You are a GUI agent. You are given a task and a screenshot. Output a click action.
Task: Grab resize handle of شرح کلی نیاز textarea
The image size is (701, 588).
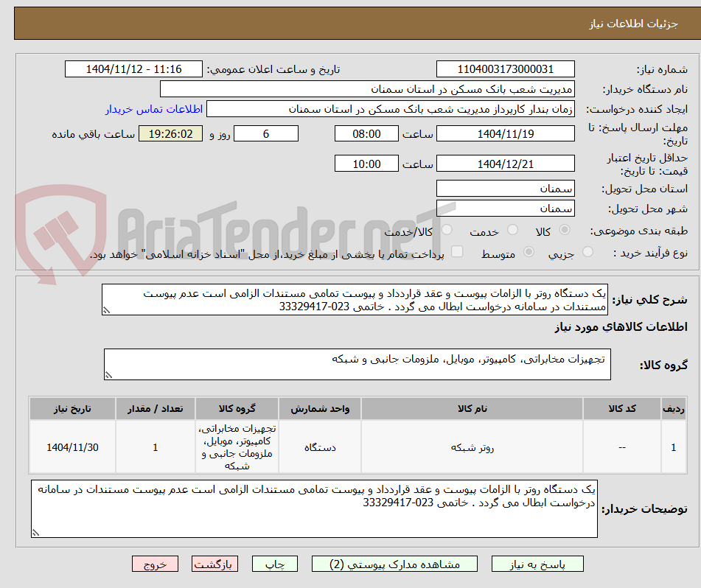coord(106,310)
